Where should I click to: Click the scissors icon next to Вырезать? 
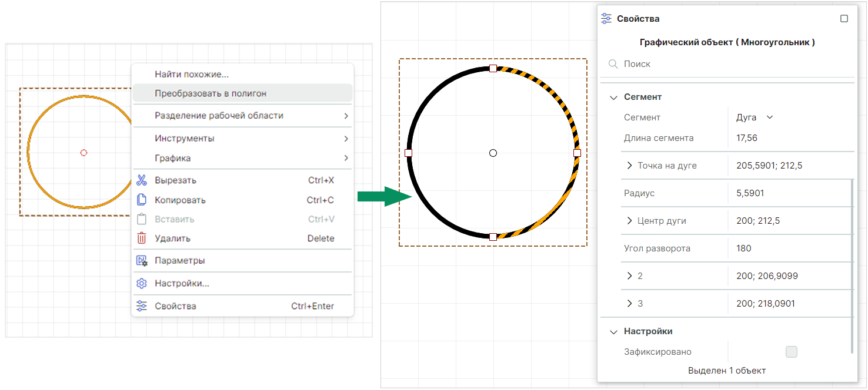click(141, 180)
